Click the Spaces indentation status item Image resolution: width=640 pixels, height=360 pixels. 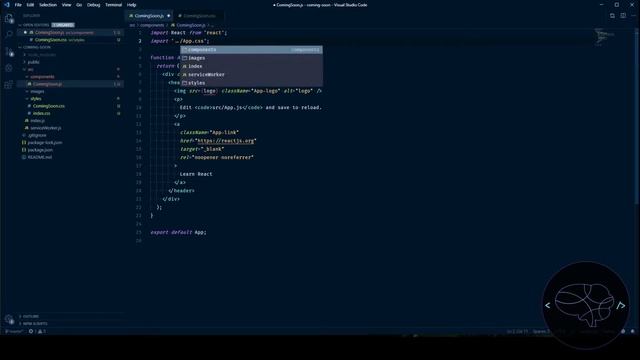541,331
